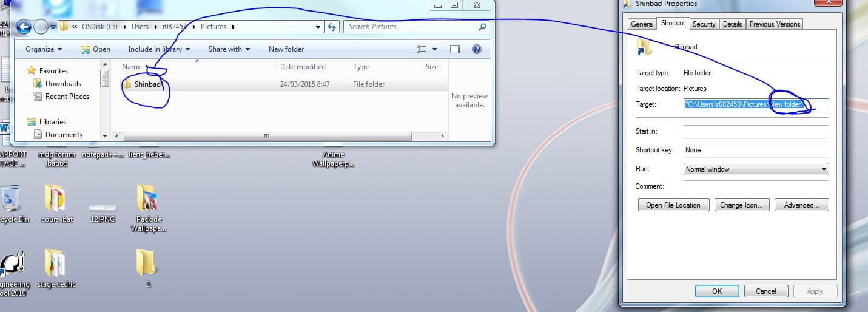This screenshot has height=312, width=868.
Task: Select the Shinbad folder row
Action: pos(284,84)
